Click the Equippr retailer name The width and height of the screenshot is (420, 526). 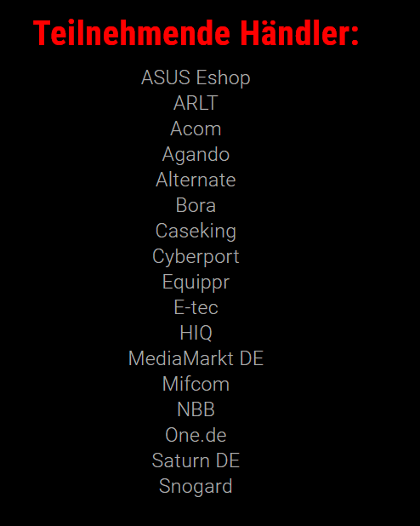point(196,283)
